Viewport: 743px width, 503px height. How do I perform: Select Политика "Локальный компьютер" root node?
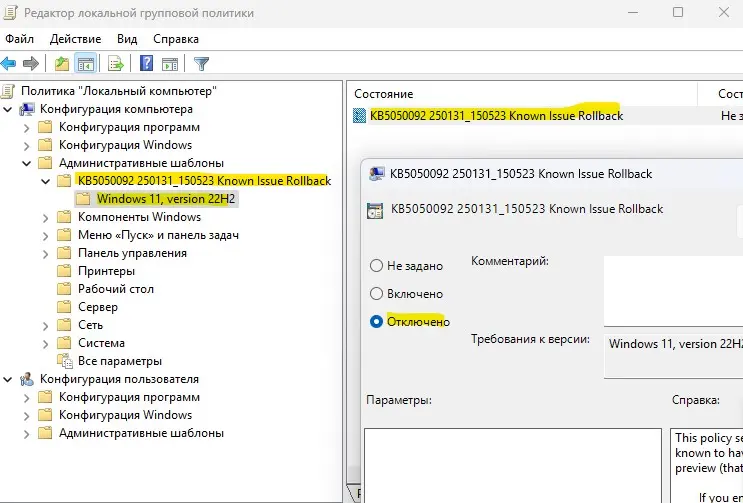(119, 91)
